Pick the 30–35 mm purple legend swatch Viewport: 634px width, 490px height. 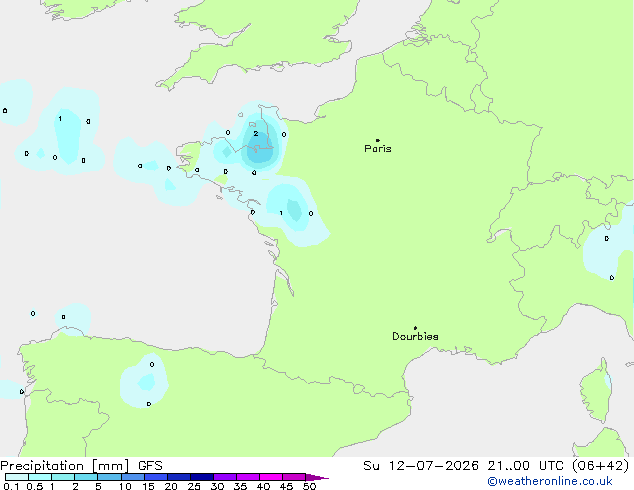(225, 477)
